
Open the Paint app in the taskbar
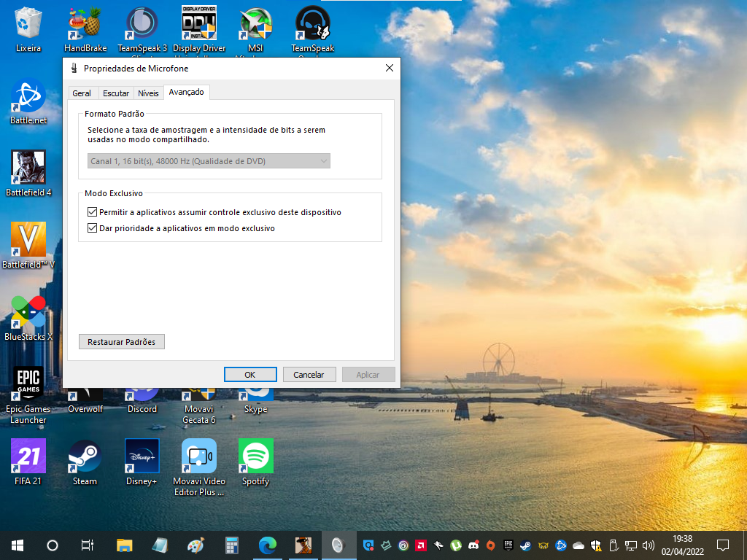(196, 545)
